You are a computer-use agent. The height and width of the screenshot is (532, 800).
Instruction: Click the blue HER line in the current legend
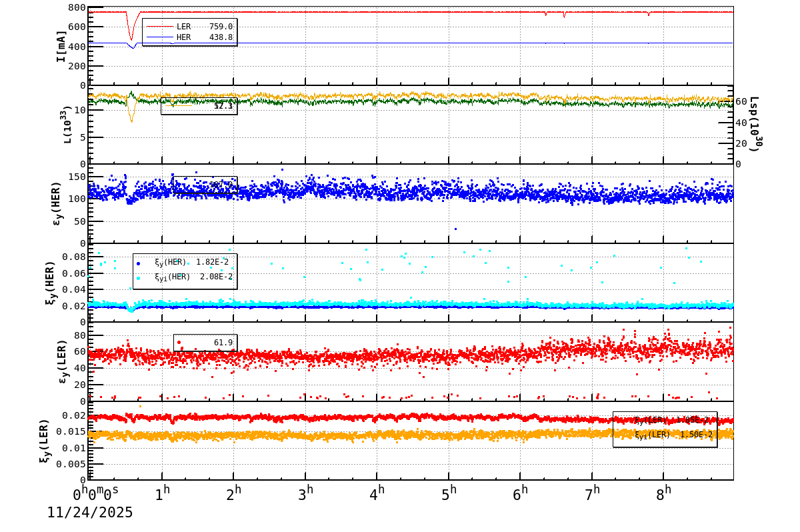160,38
